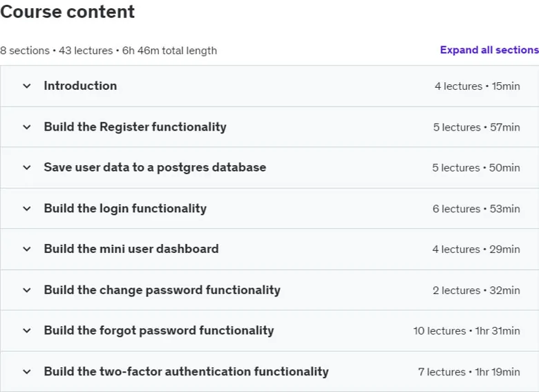
Task: Expand chevron for mini user dashboard section
Action: (27, 249)
